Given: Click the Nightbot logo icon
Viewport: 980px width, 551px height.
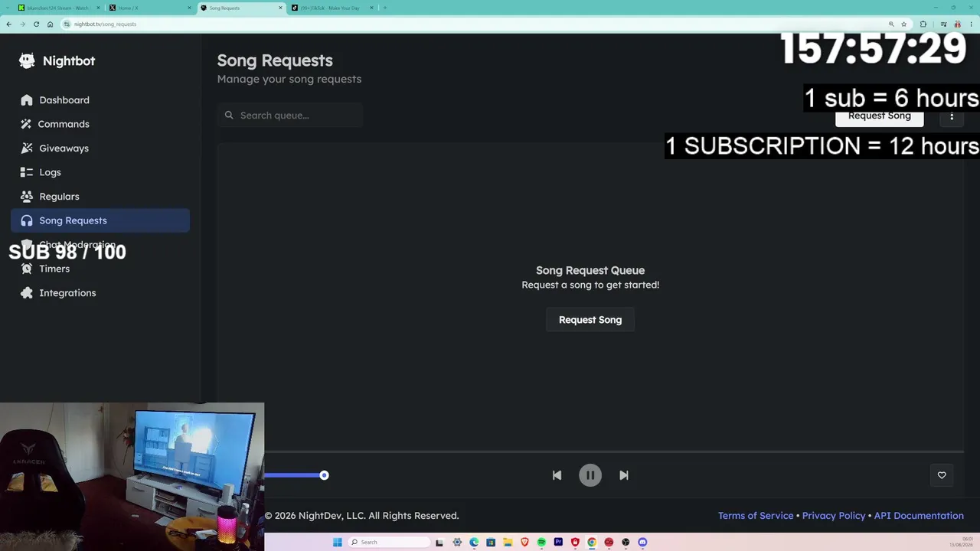Looking at the screenshot, I should [27, 61].
